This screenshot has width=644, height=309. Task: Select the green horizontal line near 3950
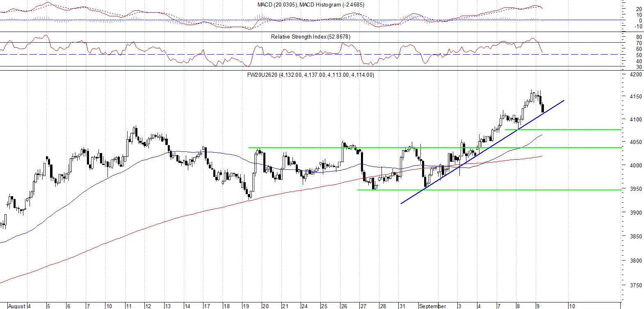pos(489,190)
